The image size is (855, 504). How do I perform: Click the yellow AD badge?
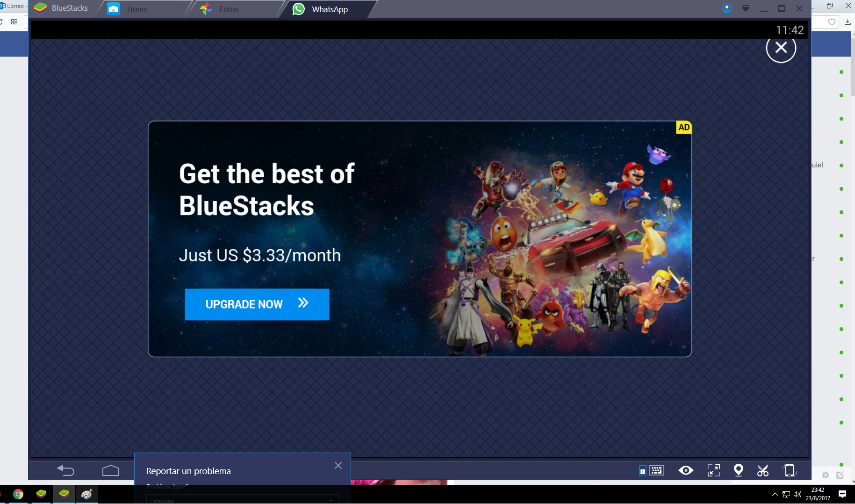(683, 127)
